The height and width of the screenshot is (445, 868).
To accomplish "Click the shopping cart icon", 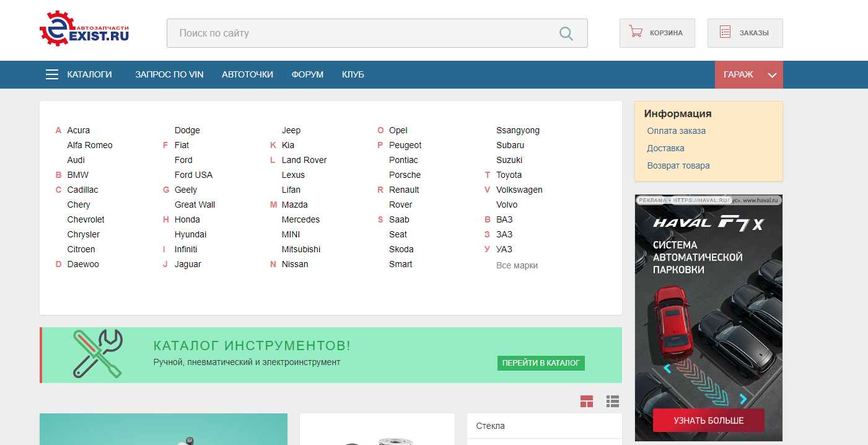I will tap(636, 32).
